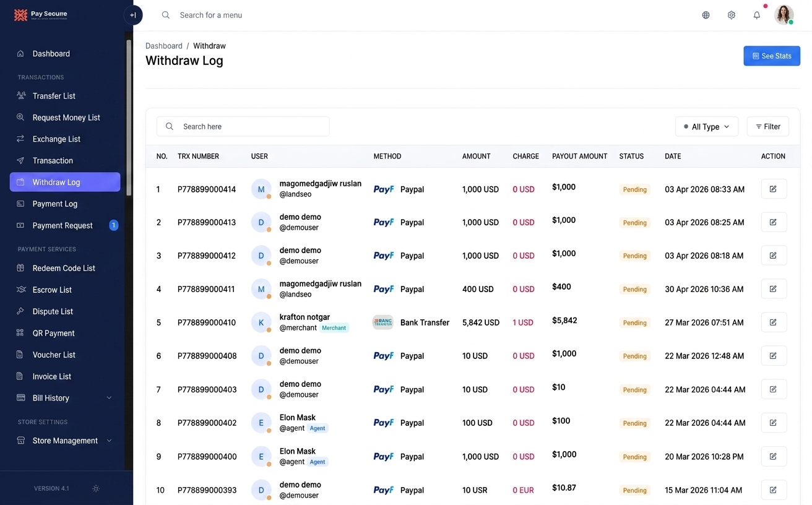812x505 pixels.
Task: Click the Dashboard home icon in sidebar
Action: 20,54
